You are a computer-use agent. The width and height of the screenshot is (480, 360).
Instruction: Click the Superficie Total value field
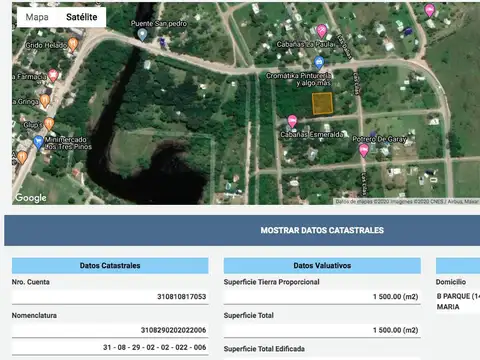(x=322, y=330)
